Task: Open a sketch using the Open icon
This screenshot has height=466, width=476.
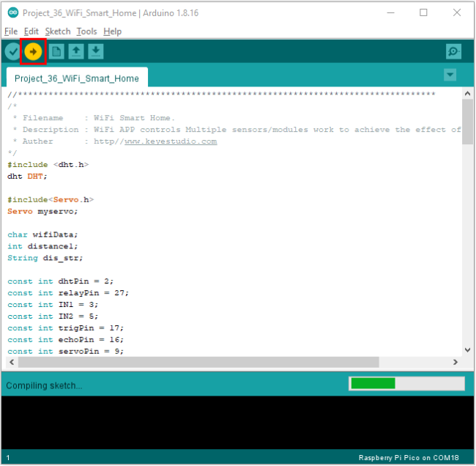Action: (76, 51)
